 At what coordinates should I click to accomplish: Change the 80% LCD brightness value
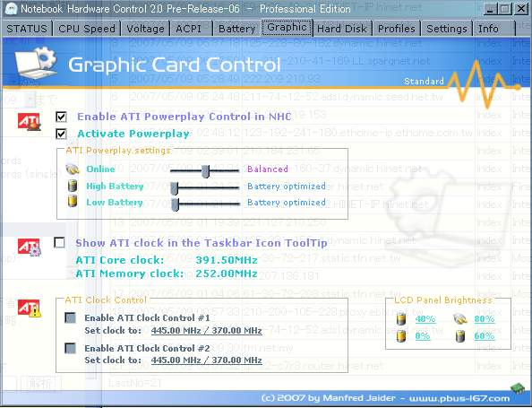coord(485,319)
